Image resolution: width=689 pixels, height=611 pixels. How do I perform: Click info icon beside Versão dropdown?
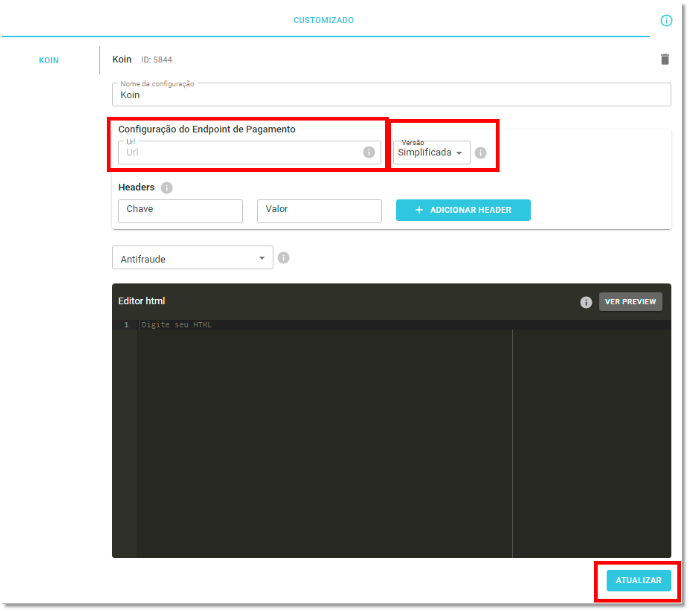point(480,153)
